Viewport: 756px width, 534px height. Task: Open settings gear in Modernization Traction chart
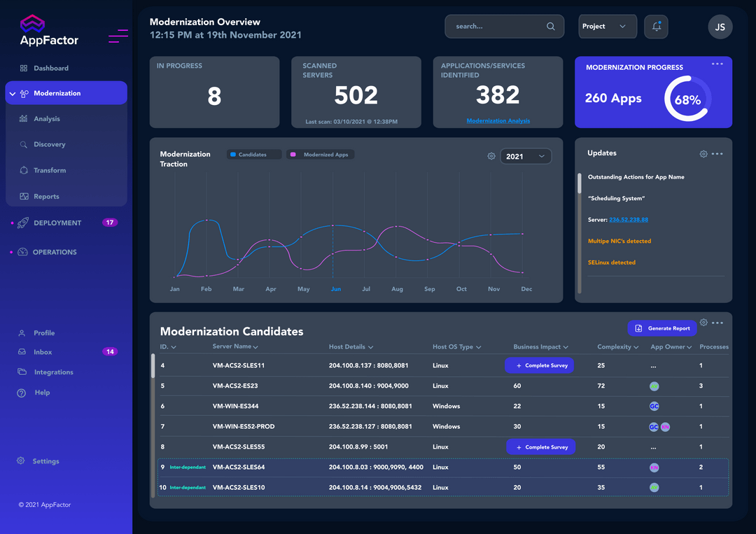[x=491, y=156]
